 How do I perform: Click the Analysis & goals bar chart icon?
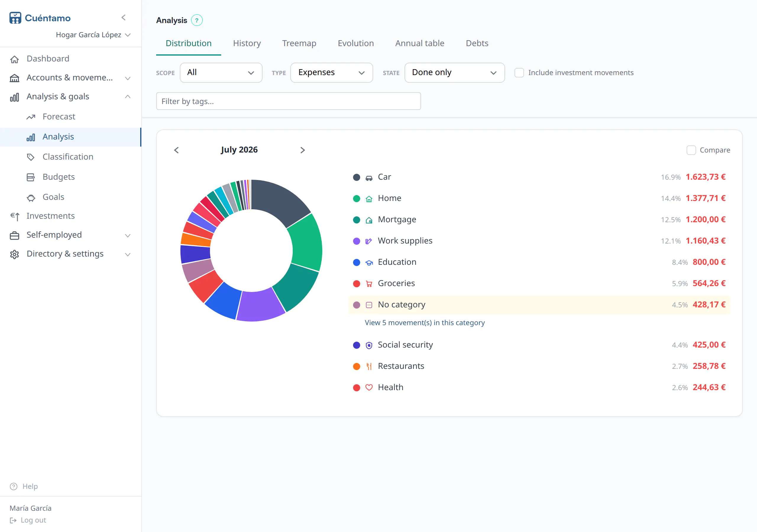pos(14,97)
